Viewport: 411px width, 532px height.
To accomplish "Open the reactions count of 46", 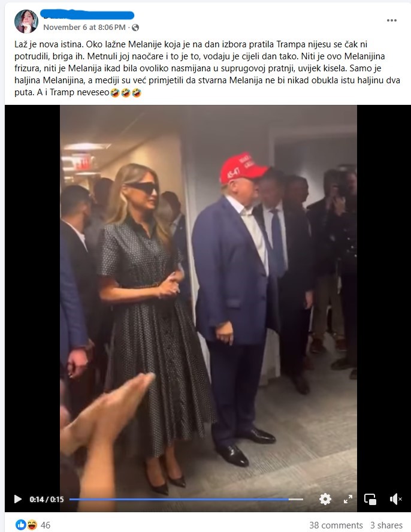I will [x=46, y=525].
